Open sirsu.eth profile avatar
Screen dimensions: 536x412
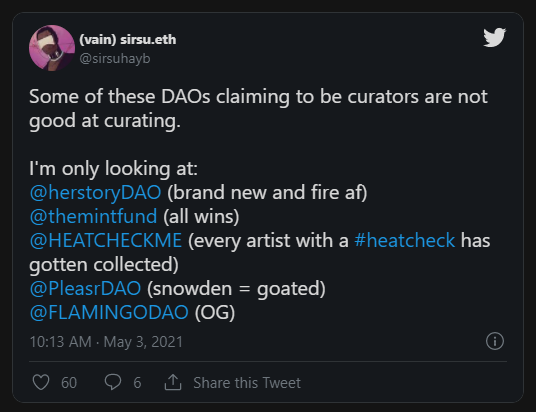[52, 48]
